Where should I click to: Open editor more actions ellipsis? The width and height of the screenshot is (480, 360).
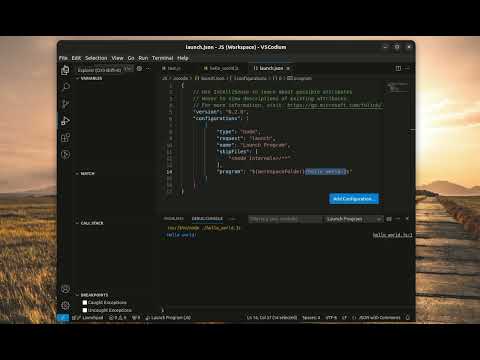point(407,68)
